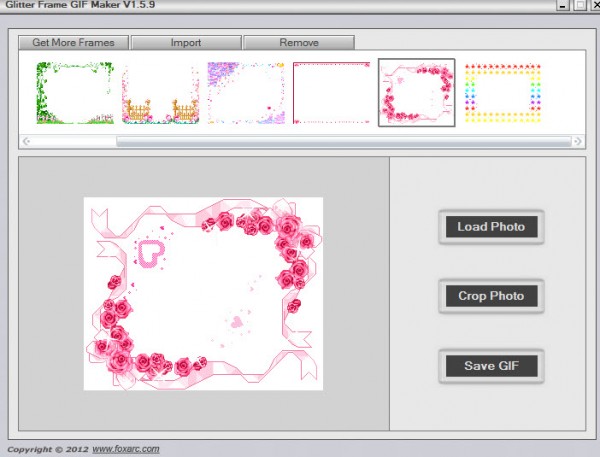Click the horizontal frame list scrollbar thumb
The width and height of the screenshot is (600, 457).
344,142
